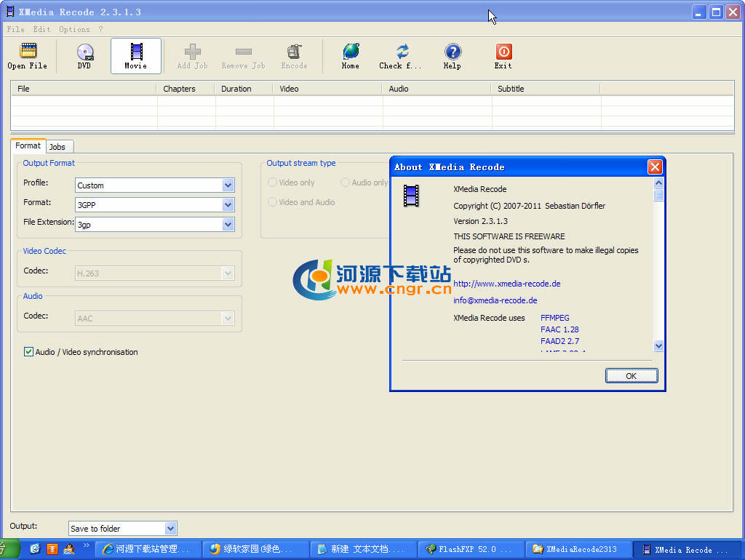The width and height of the screenshot is (745, 560).
Task: Select the DVD disc icon
Action: click(84, 55)
